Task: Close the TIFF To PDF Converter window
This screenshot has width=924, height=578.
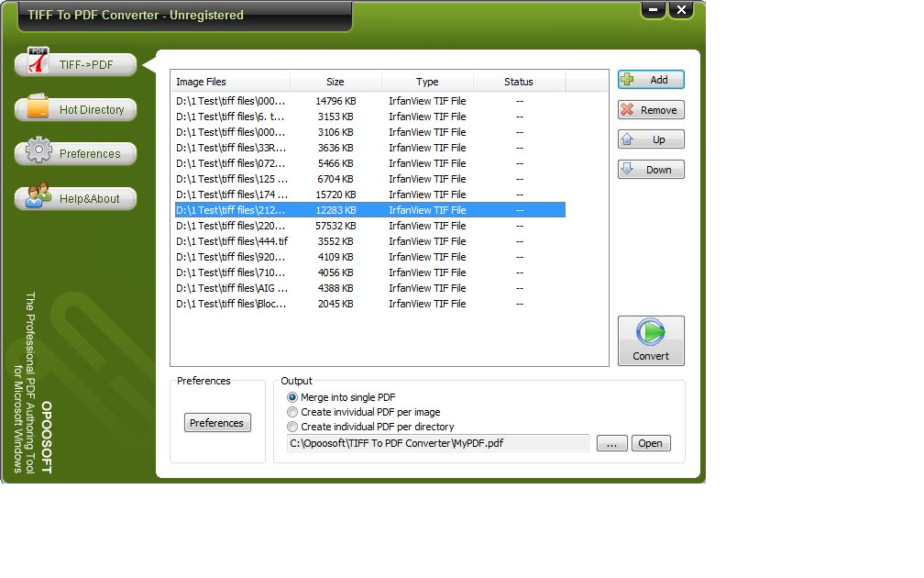Action: click(681, 9)
